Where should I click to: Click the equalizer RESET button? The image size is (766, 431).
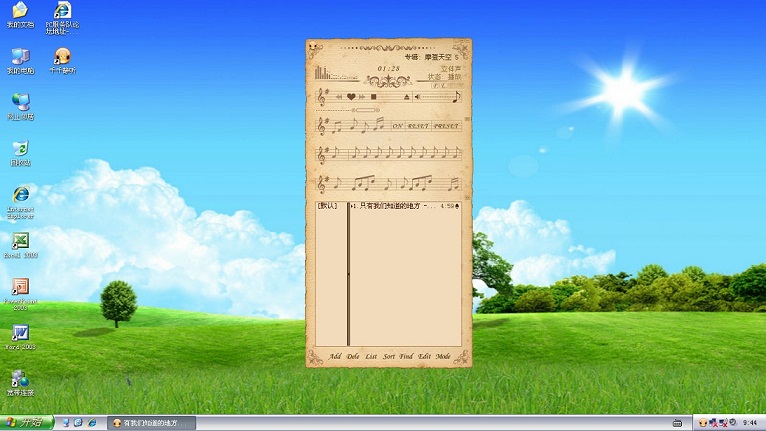pyautogui.click(x=418, y=126)
